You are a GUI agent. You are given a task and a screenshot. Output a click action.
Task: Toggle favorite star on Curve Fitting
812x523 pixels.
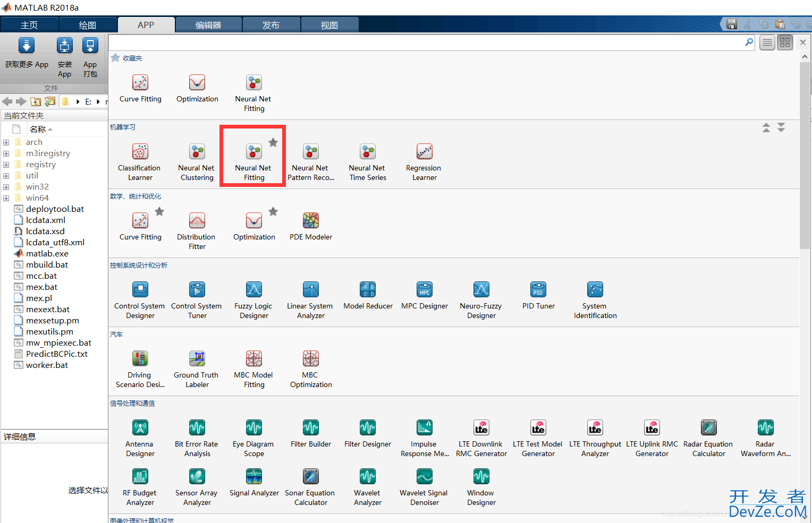point(159,211)
